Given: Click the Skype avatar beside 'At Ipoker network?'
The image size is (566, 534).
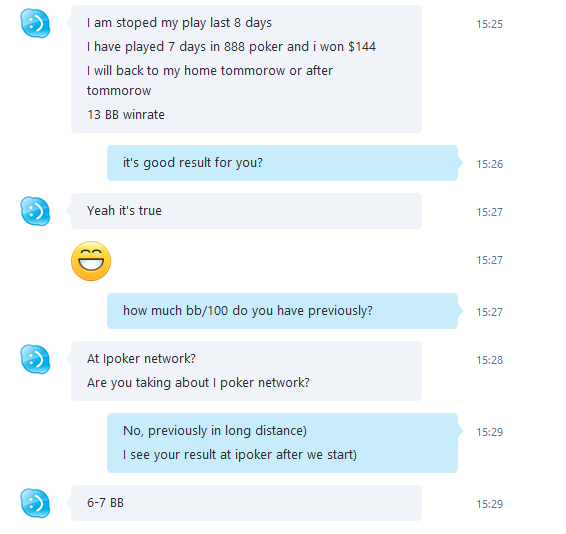Looking at the screenshot, I should pos(35,359).
